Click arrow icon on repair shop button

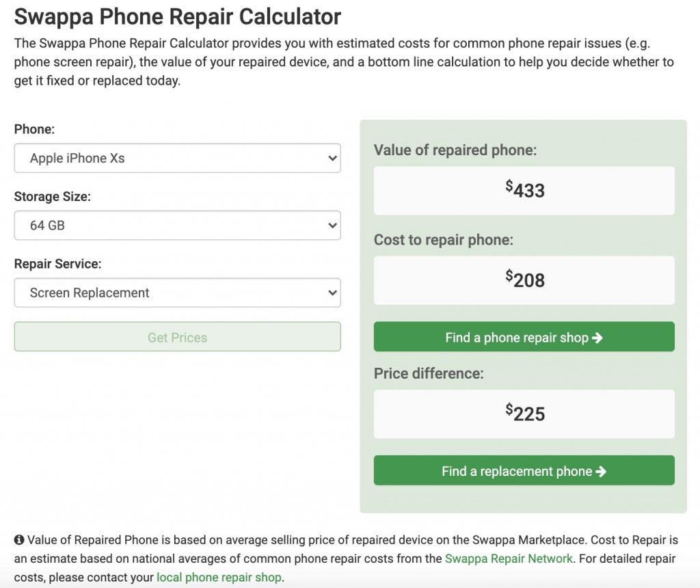point(597,338)
